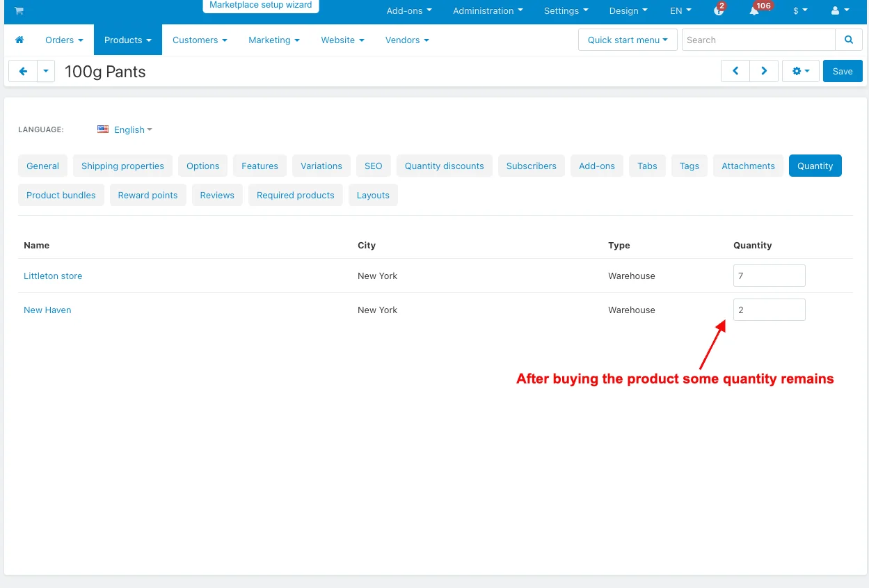Open the gear settings menu
This screenshot has height=588, width=869.
(801, 71)
